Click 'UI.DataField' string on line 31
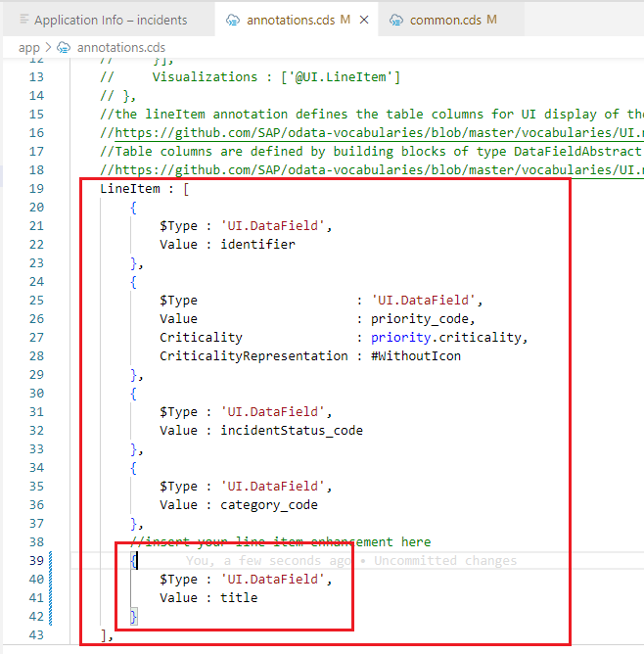644x654 pixels. pos(273,412)
